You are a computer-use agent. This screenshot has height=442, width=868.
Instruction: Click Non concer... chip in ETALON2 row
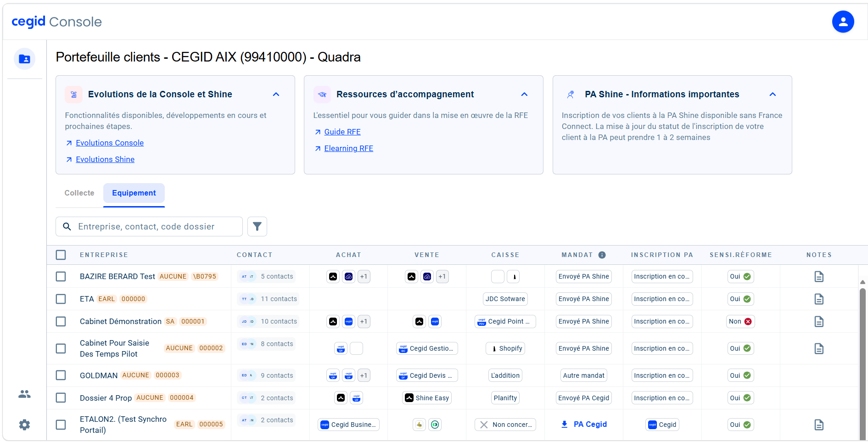[505, 425]
